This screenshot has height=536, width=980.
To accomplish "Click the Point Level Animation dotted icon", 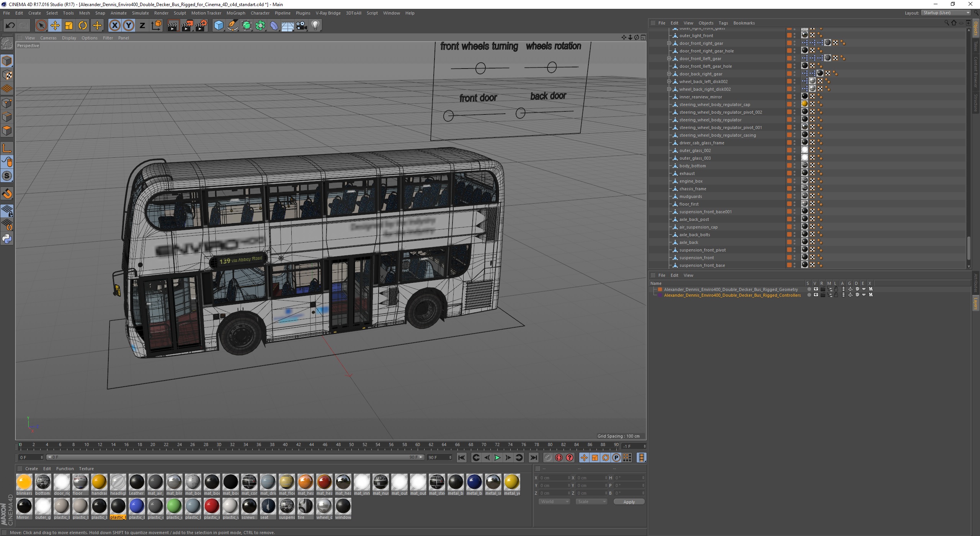I will pyautogui.click(x=627, y=458).
